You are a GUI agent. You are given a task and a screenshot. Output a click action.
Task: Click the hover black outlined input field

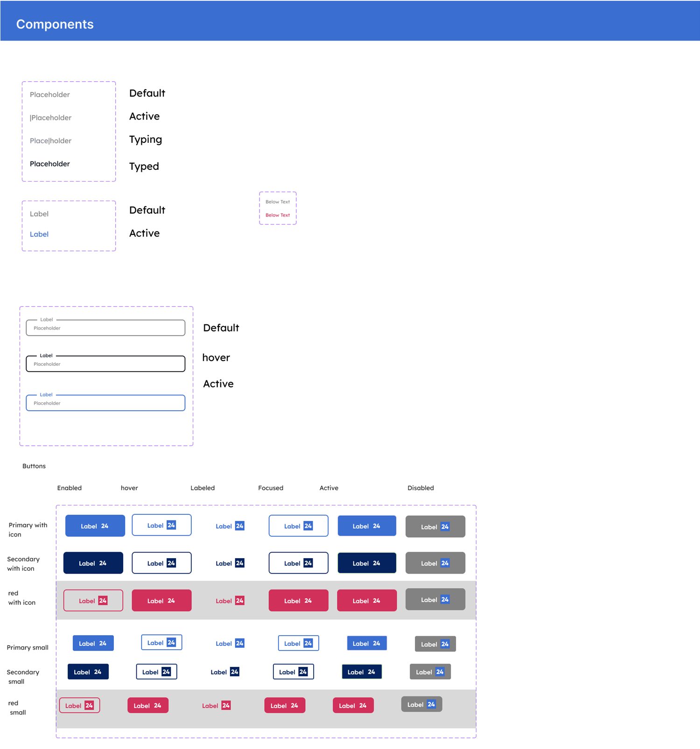point(105,364)
